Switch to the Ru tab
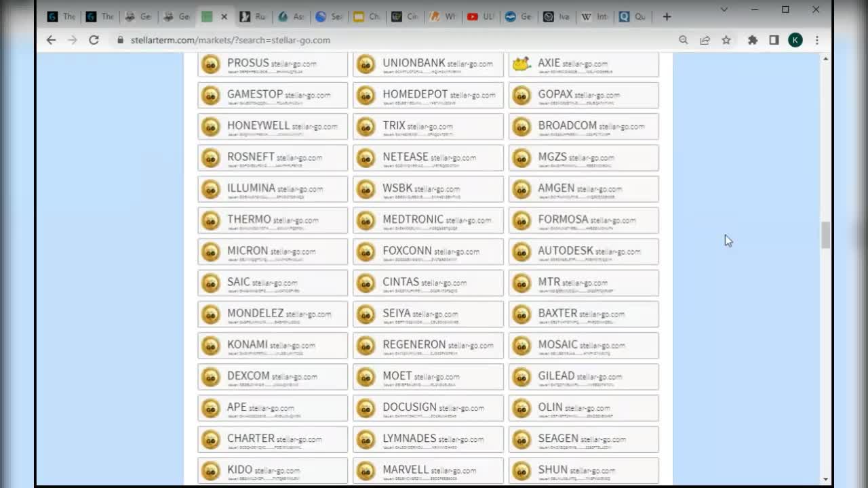Viewport: 868px width, 488px height. coord(253,16)
